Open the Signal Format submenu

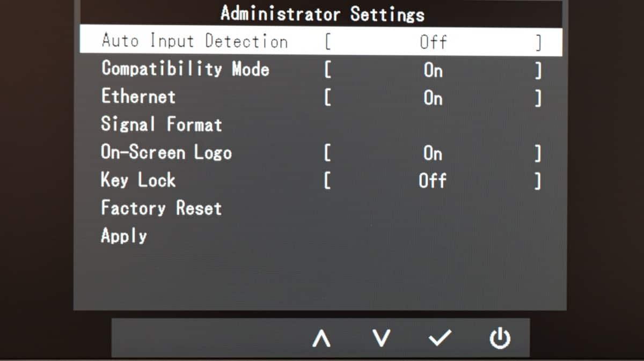160,124
